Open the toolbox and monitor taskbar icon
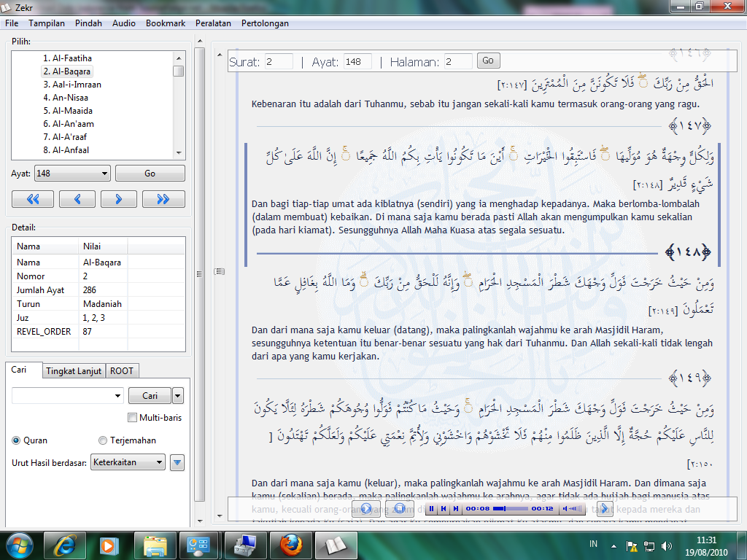 [x=245, y=545]
